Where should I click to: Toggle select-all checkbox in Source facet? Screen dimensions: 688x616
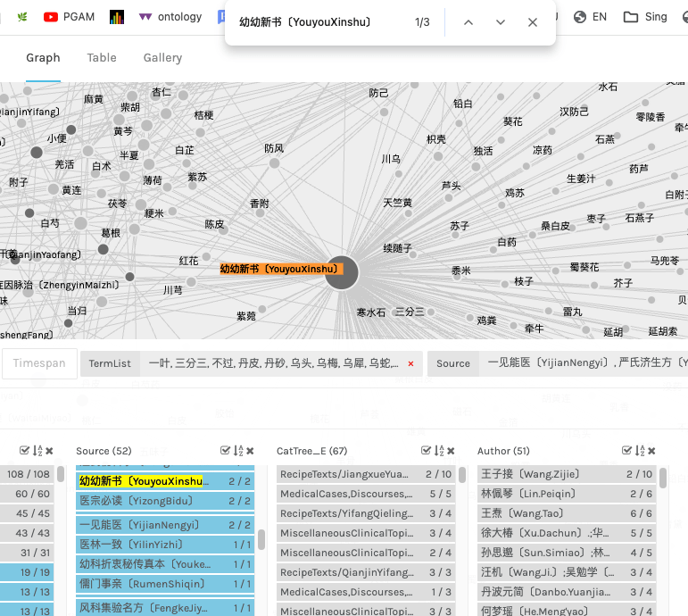(226, 452)
